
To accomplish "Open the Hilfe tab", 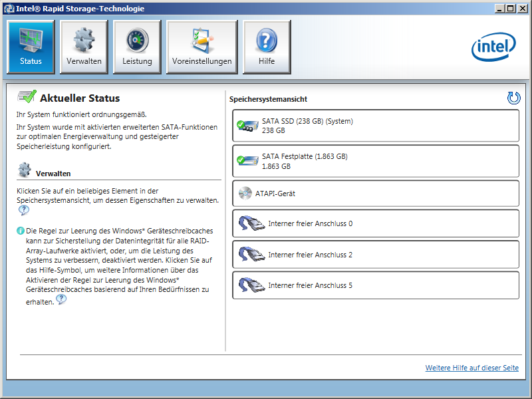I will click(267, 47).
